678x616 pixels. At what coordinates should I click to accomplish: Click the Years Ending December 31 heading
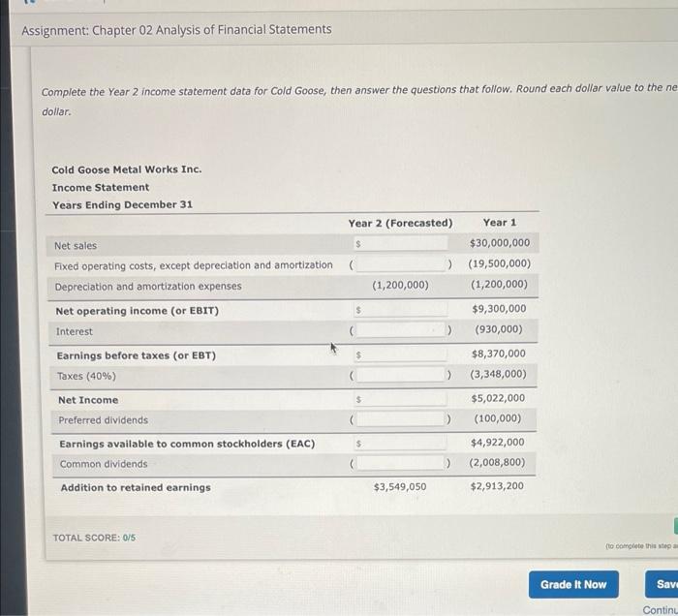coord(122,205)
